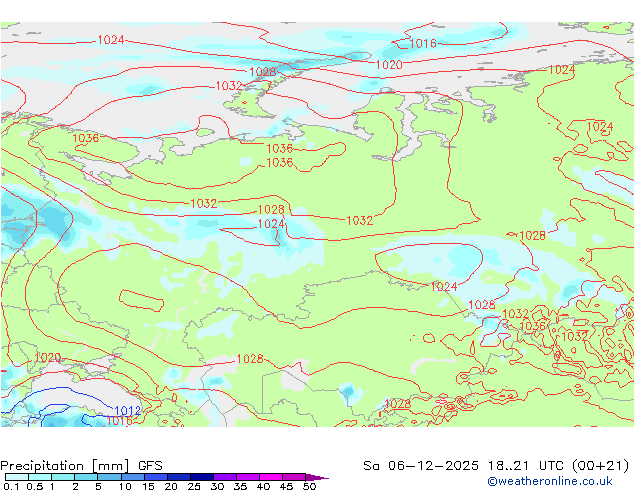Pick the 2–5 mm legend swatch
The image size is (634, 490).
[x=86, y=477]
